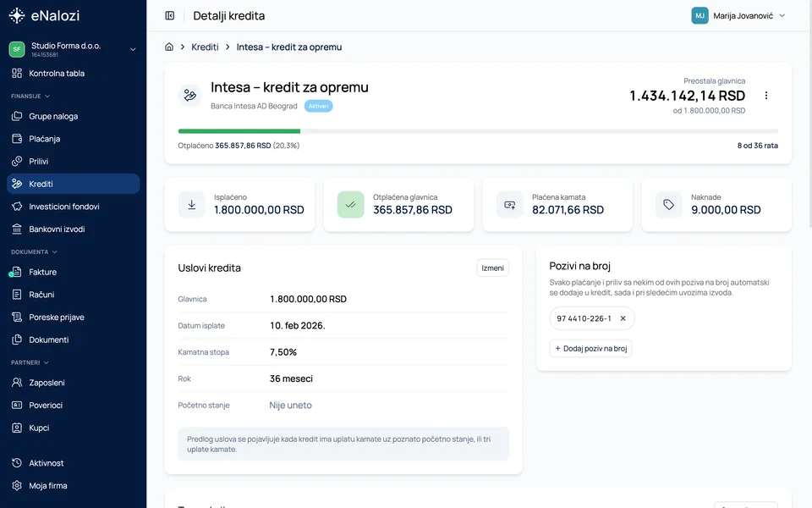Open Kupci list

point(73,428)
